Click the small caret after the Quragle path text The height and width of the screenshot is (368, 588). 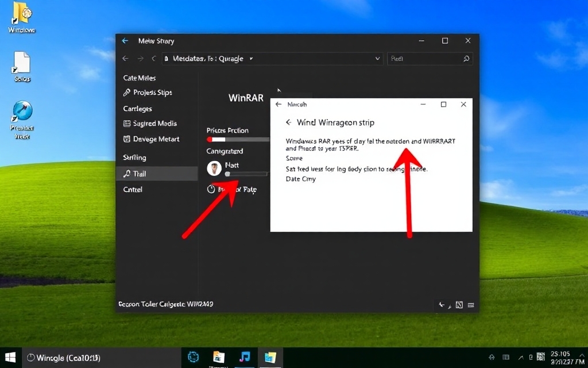(x=252, y=59)
